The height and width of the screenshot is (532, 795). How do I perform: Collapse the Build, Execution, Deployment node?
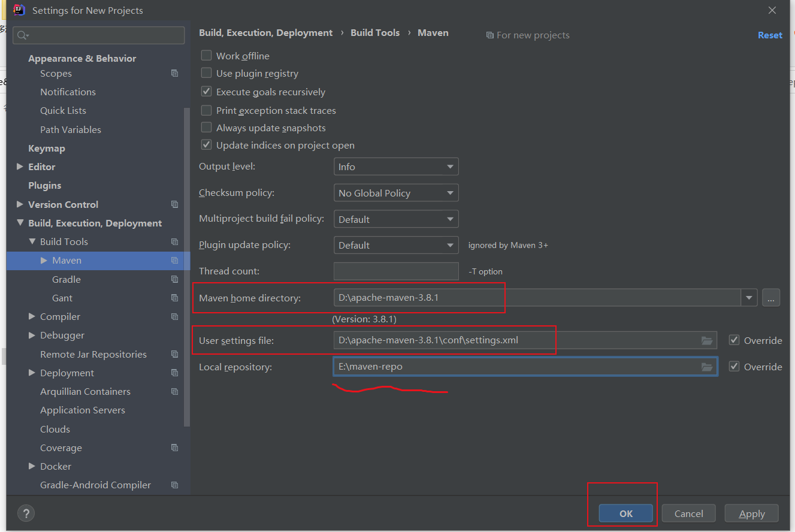point(20,223)
